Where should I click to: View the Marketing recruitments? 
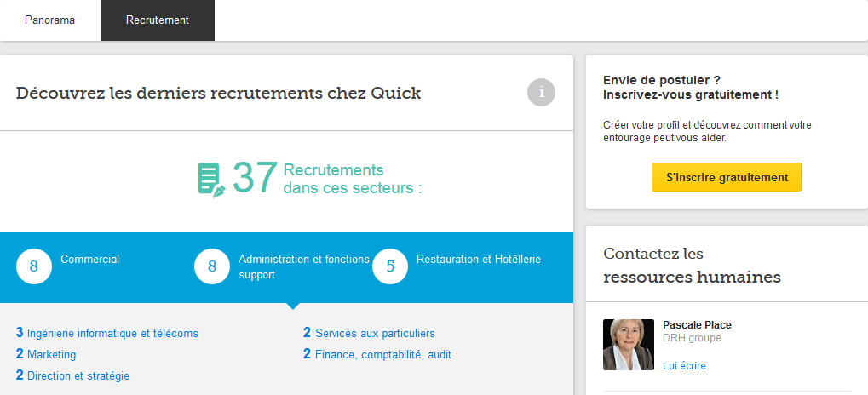[51, 354]
